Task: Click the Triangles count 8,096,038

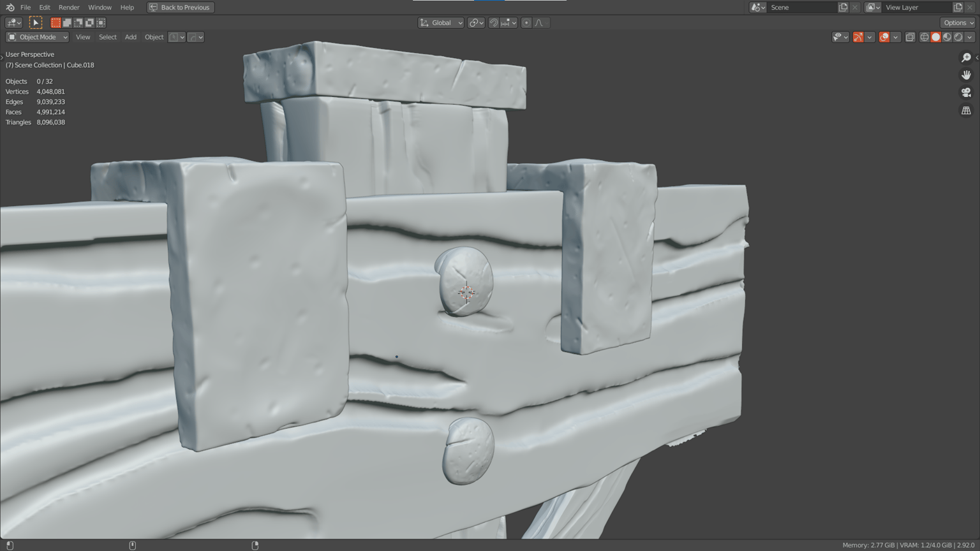Action: click(50, 122)
